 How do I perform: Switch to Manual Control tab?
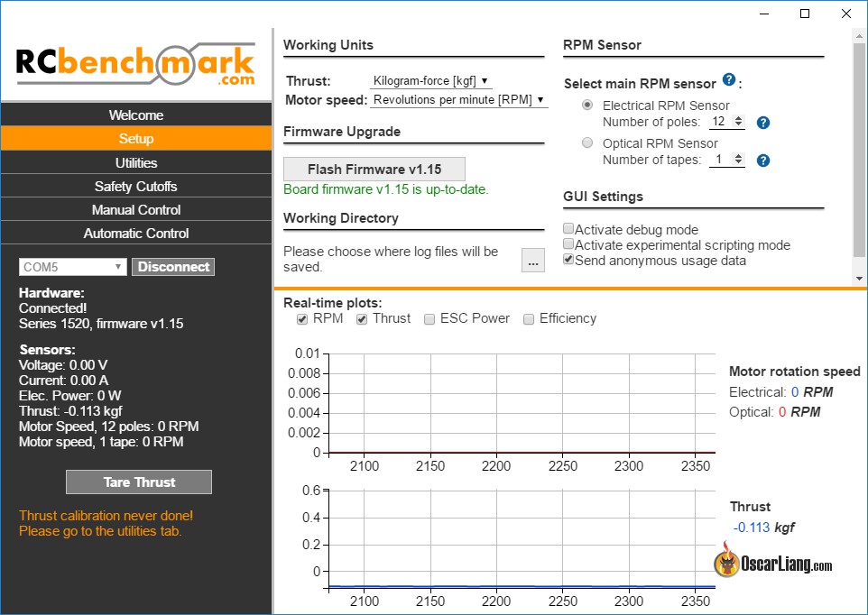136,209
